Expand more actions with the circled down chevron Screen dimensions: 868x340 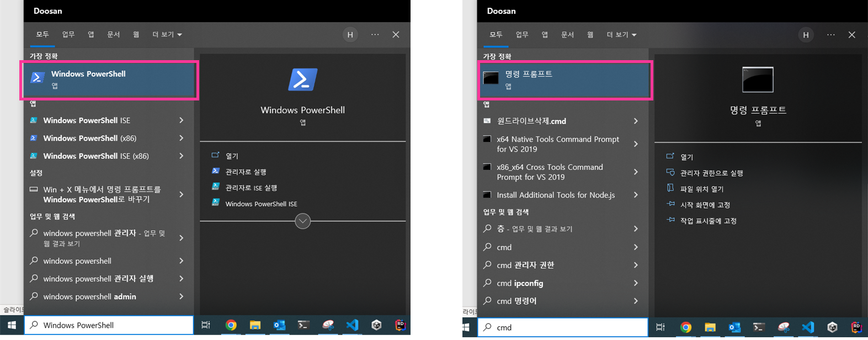point(302,221)
